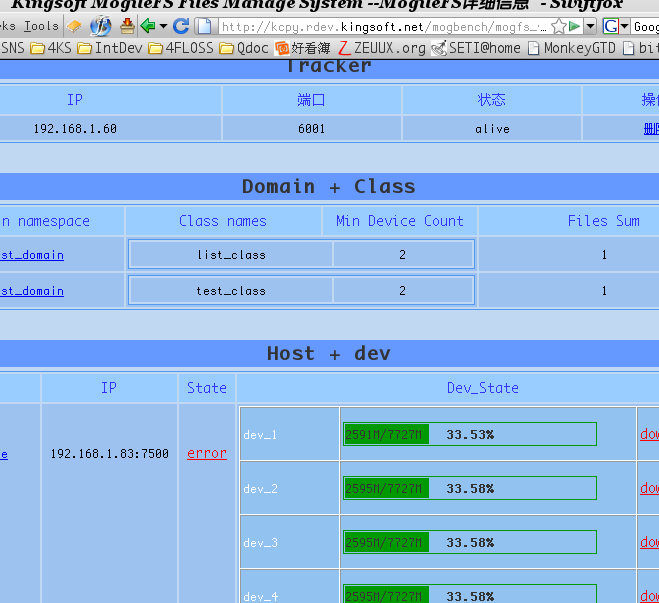Click the downloads arrow toolbar icon
Image resolution: width=659 pixels, height=603 pixels.
click(x=127, y=26)
